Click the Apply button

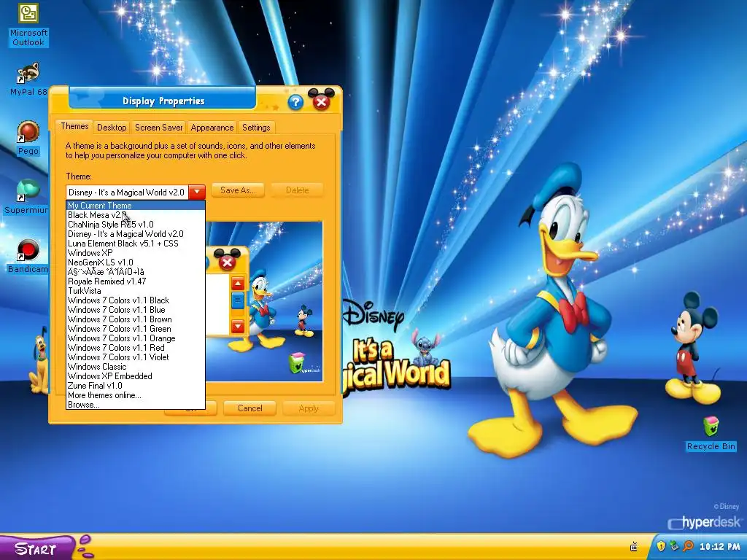(x=309, y=408)
